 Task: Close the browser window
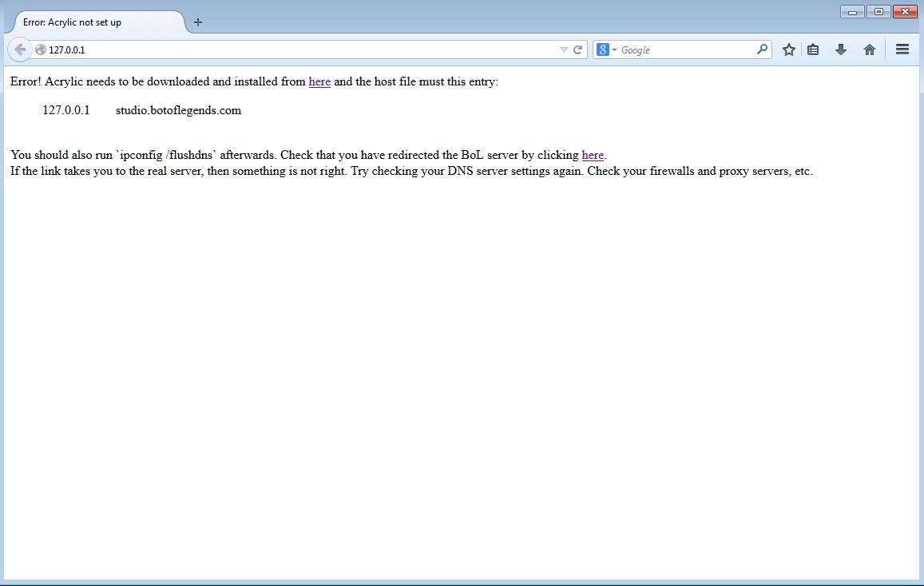[x=905, y=12]
